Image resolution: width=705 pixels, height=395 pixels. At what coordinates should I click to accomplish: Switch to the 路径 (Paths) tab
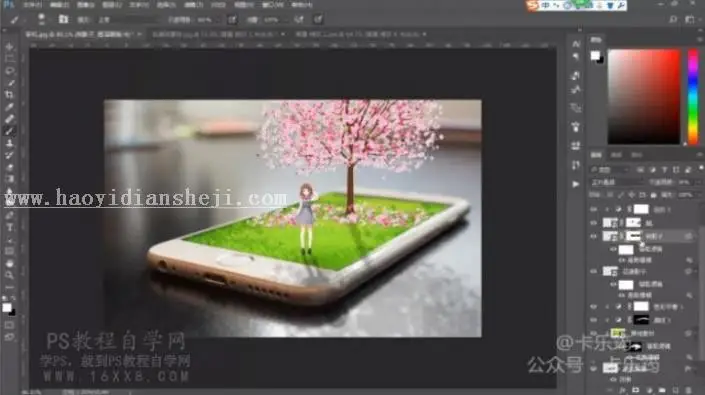(x=637, y=155)
